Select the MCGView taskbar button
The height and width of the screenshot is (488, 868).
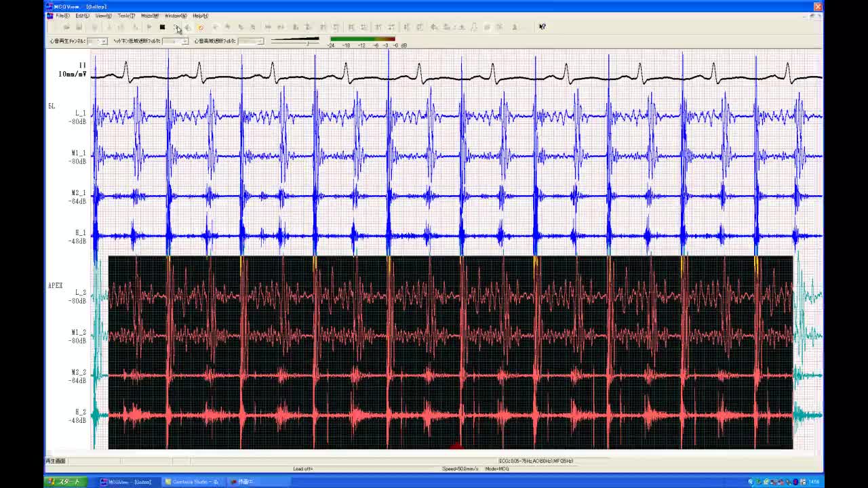coord(126,482)
